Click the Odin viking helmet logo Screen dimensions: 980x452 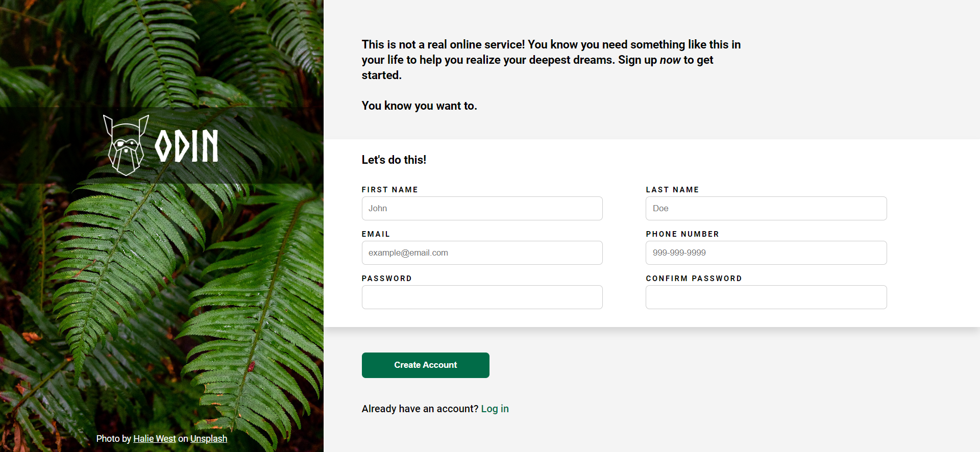pos(126,145)
